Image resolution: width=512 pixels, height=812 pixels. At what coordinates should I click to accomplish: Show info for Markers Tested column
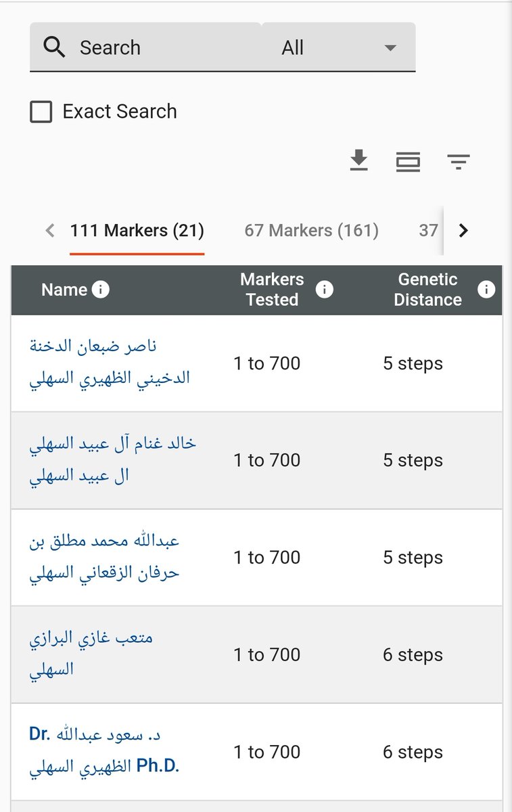pyautogui.click(x=325, y=290)
